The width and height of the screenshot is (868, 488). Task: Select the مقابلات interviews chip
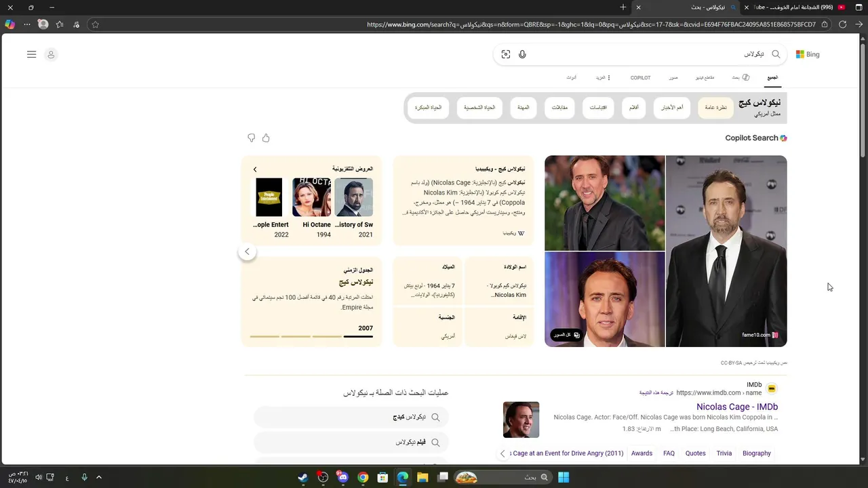point(559,108)
